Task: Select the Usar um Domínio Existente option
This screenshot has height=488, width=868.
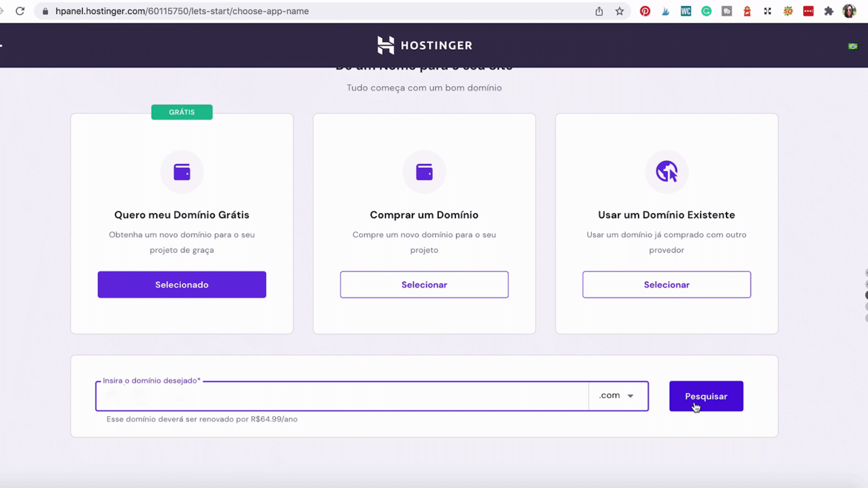Action: [x=667, y=285]
